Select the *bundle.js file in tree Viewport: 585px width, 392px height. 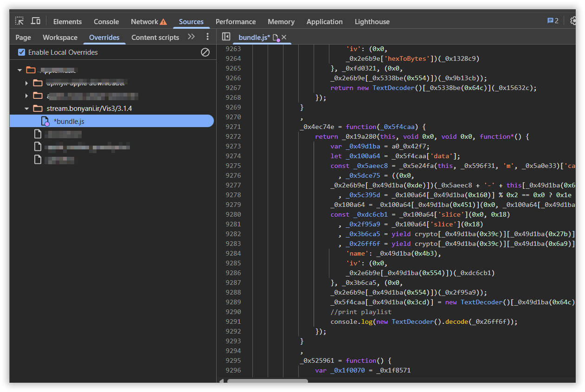tap(69, 122)
